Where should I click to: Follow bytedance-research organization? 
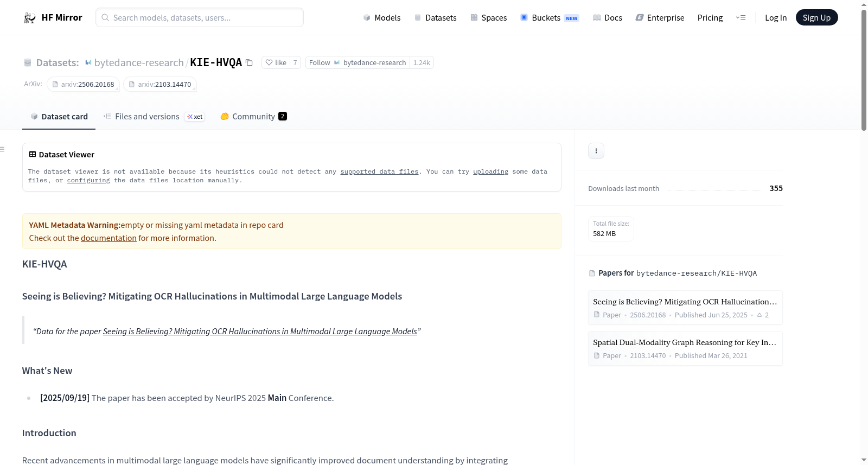click(x=358, y=62)
